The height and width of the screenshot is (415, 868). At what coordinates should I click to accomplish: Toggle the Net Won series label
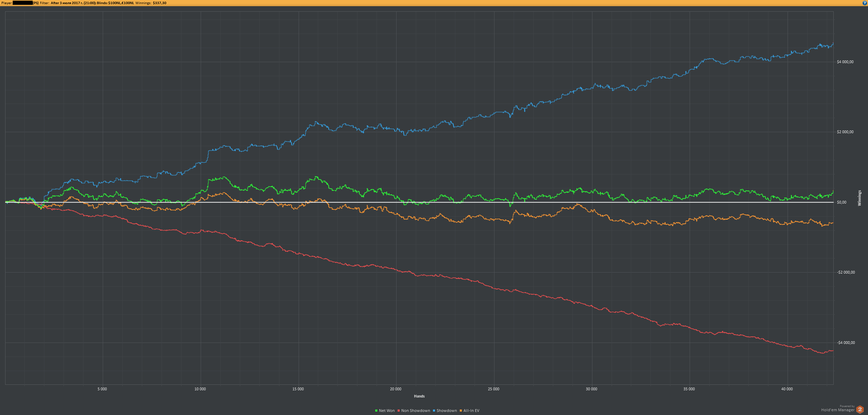tap(387, 411)
